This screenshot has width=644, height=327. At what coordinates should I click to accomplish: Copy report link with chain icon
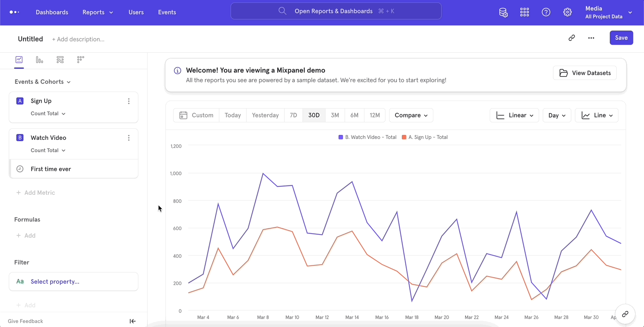572,38
